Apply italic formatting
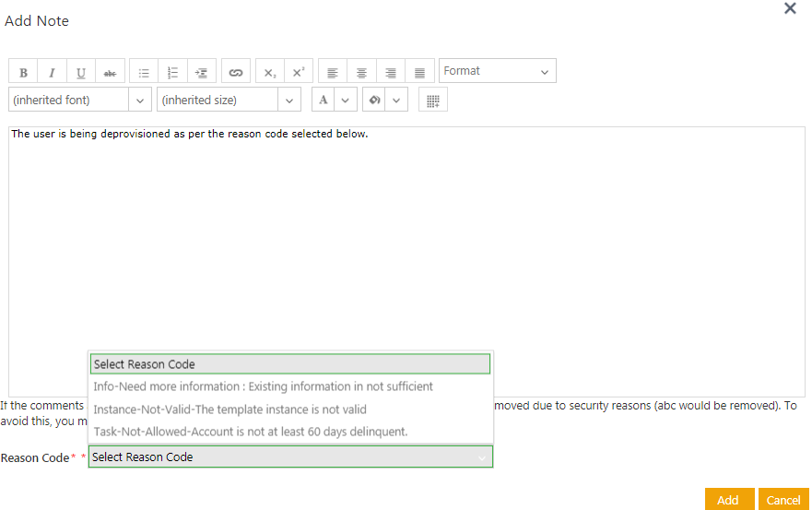Image resolution: width=812 pixels, height=510 pixels. coord(52,73)
